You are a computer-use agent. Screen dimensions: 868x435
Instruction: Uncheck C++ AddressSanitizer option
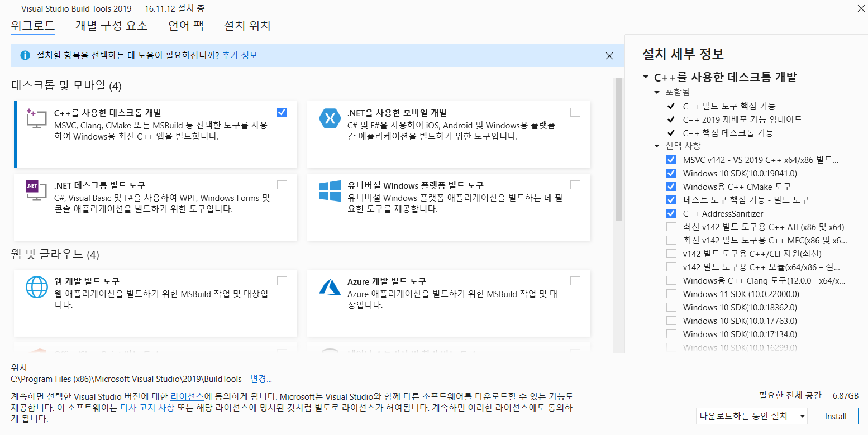click(671, 213)
